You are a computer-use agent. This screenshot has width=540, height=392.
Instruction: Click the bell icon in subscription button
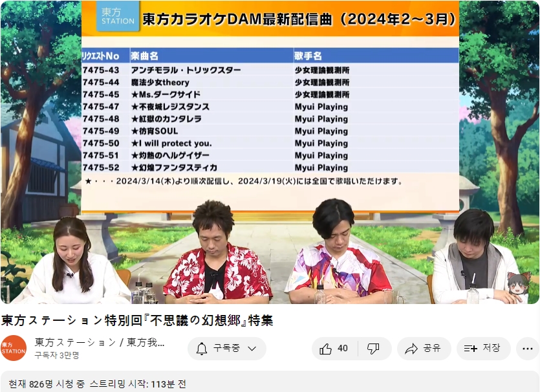202,349
